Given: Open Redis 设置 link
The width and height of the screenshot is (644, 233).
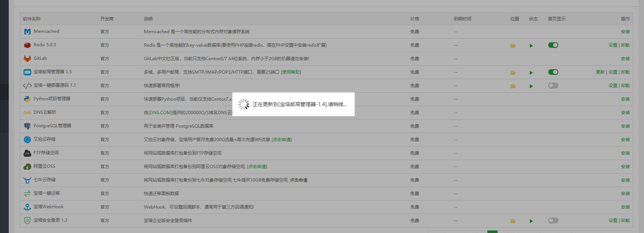Looking at the screenshot, I should pyautogui.click(x=613, y=45).
